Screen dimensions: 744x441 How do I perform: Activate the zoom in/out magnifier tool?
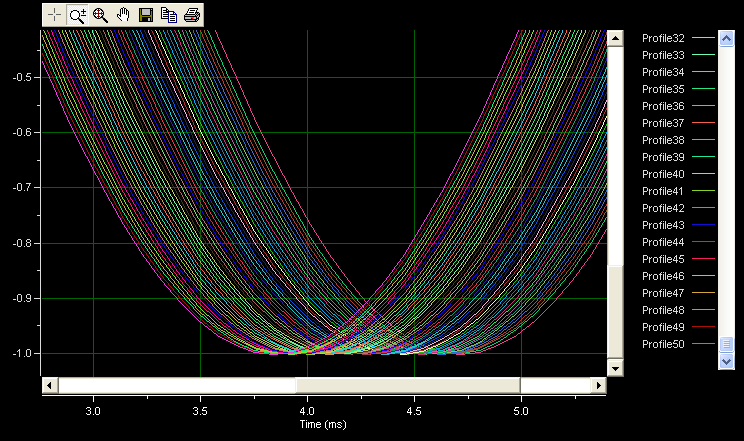(77, 15)
